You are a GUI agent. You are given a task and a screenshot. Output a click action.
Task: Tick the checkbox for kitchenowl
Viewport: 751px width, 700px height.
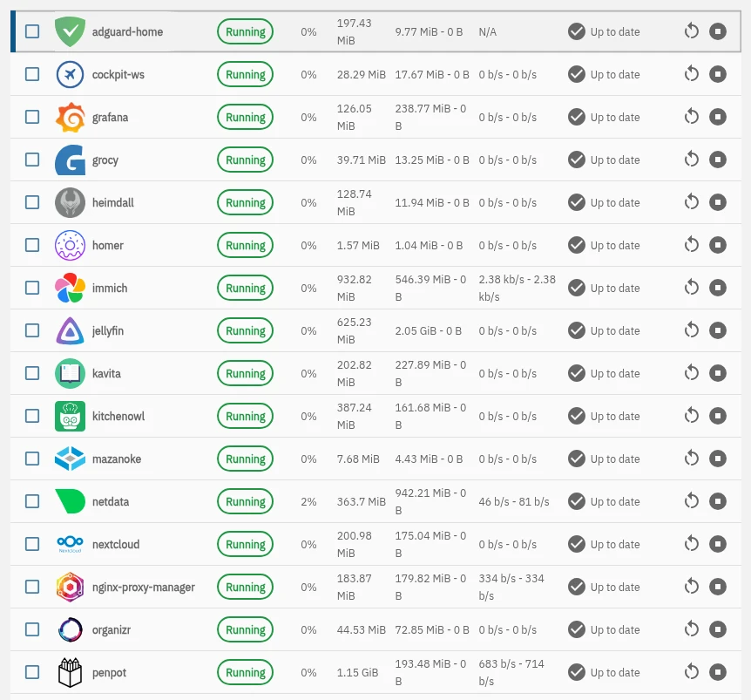(x=32, y=416)
